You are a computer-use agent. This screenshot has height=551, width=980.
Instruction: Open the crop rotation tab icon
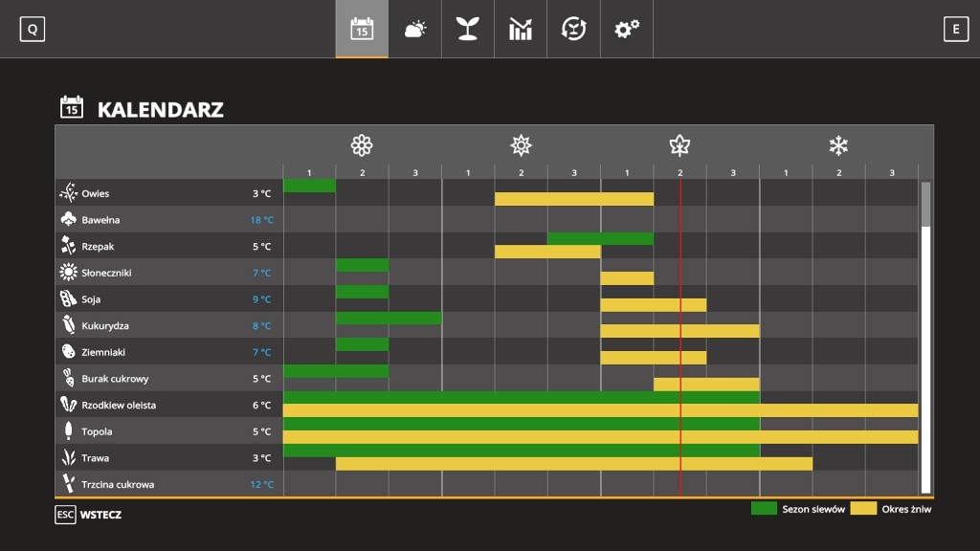[573, 29]
